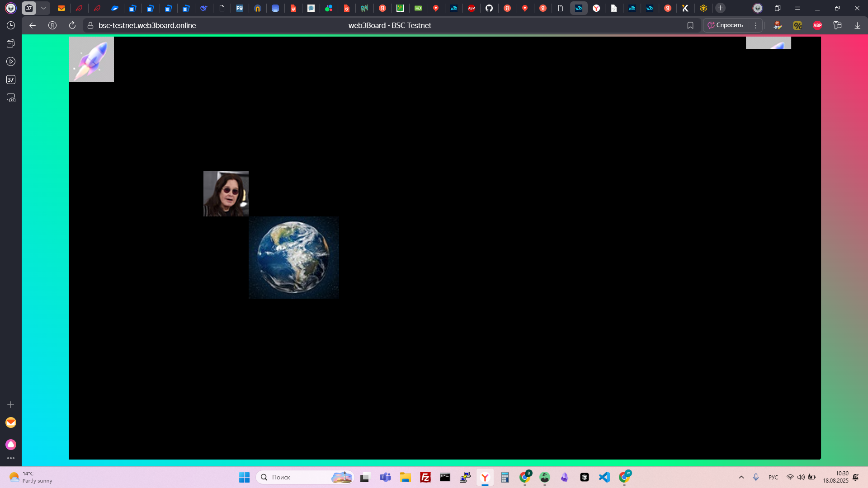
Task: Open the sidebar three-dot more options
Action: tap(11, 458)
